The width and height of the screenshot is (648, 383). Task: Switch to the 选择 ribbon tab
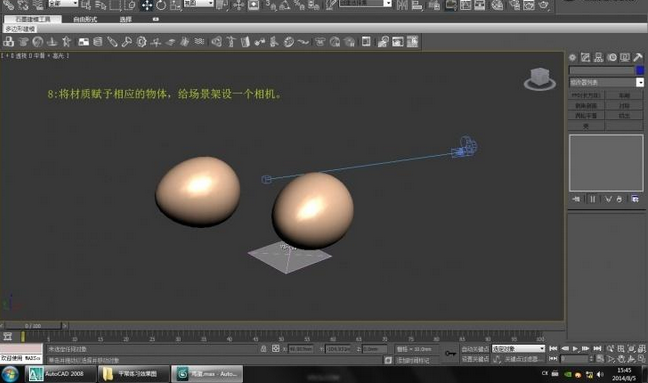126,19
